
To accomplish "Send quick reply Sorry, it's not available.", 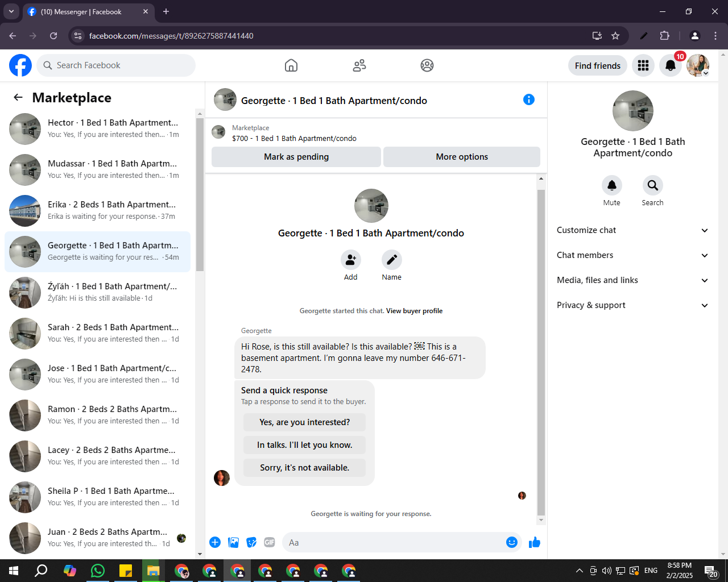I will click(x=305, y=468).
